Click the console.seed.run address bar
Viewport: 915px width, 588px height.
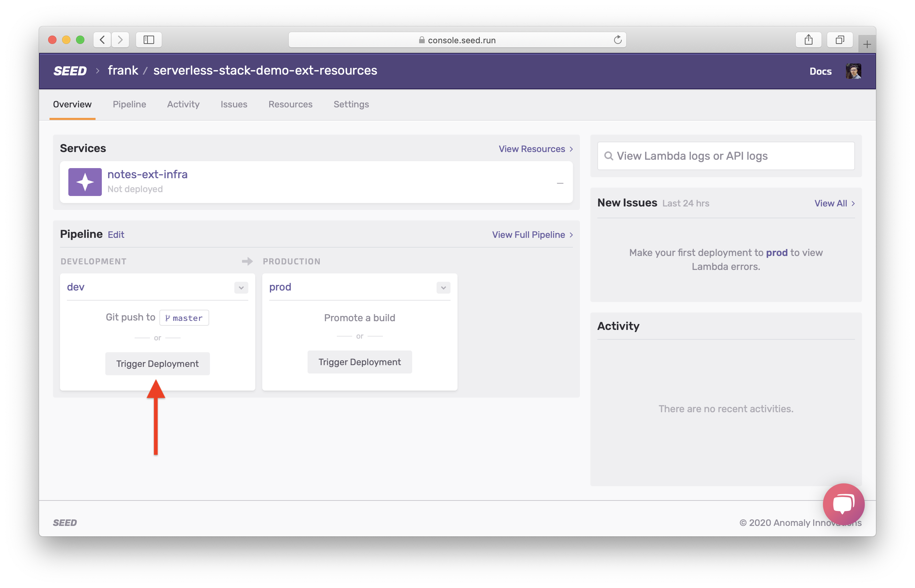457,40
